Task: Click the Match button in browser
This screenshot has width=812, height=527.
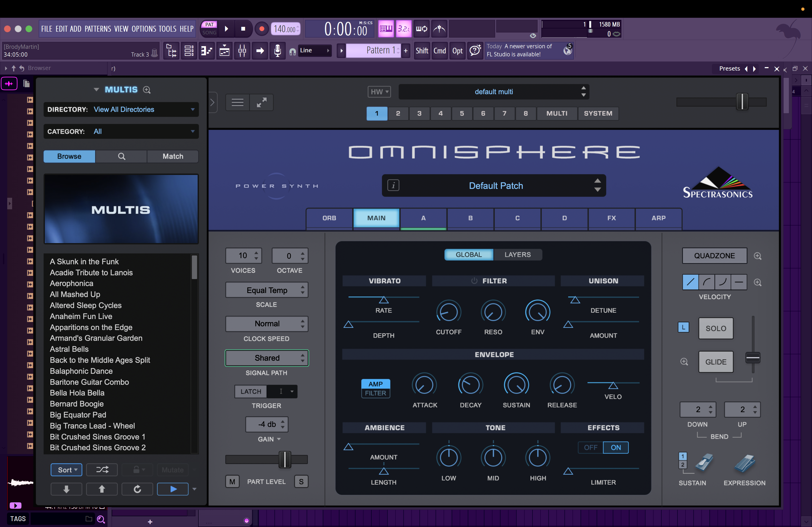Action: pos(173,156)
